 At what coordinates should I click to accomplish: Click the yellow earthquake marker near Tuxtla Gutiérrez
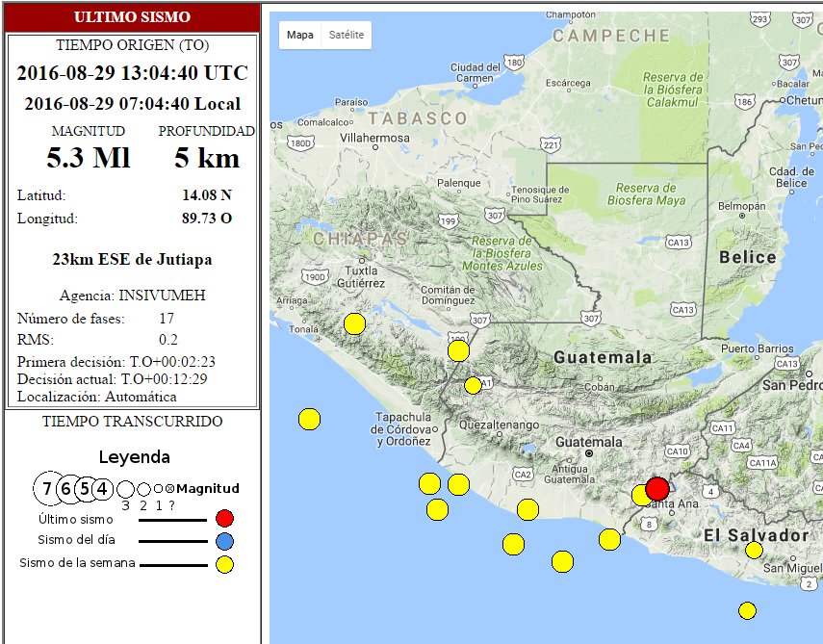[x=356, y=322]
